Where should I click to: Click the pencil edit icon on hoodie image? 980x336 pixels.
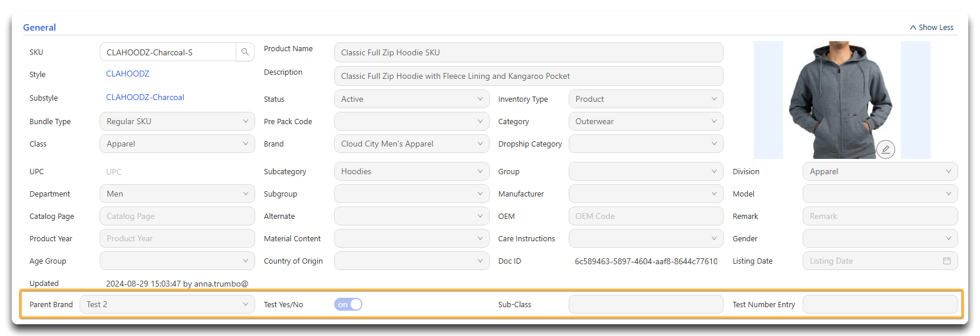[x=885, y=149]
